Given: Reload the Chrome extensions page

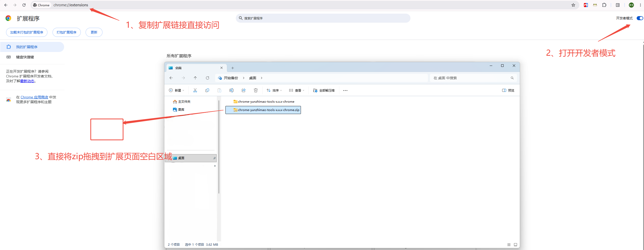Looking at the screenshot, I should tap(24, 5).
